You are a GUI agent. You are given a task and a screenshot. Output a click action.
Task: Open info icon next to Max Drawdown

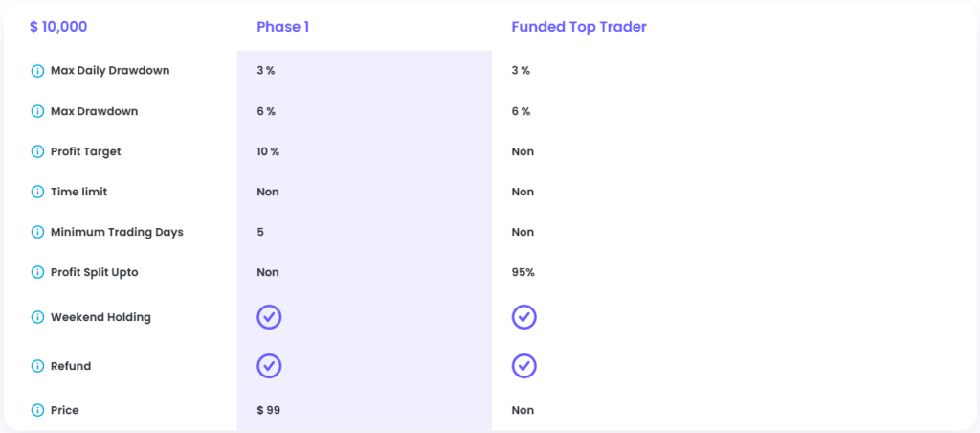coord(37,111)
